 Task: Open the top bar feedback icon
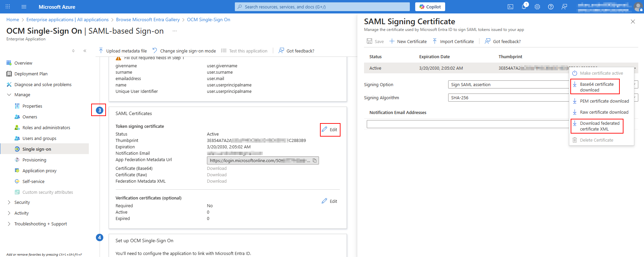tap(564, 7)
